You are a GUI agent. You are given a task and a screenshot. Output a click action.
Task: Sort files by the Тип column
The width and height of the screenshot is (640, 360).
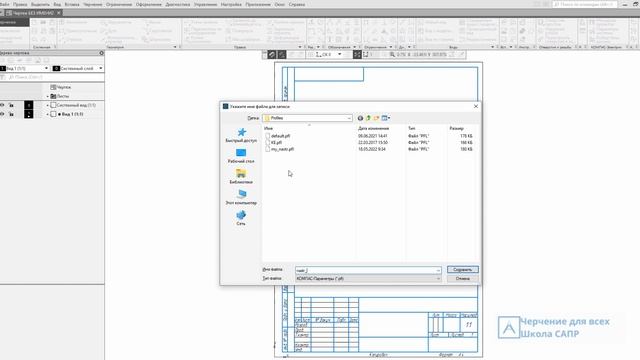[411, 129]
